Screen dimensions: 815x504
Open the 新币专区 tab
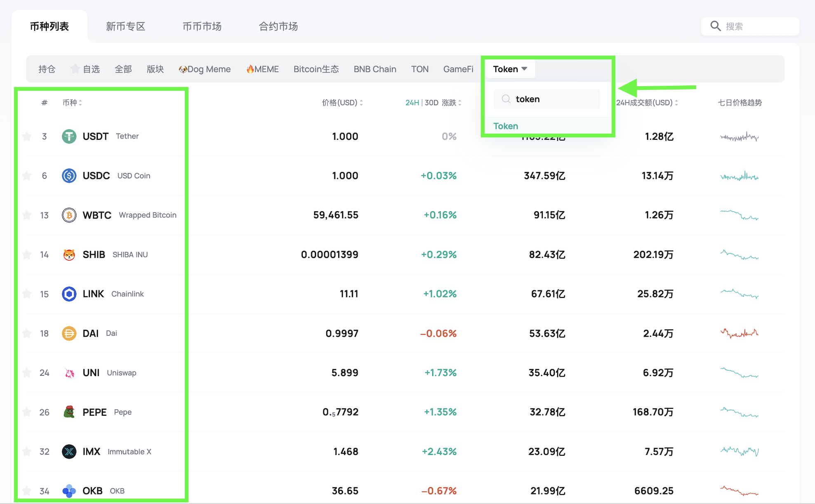(x=125, y=26)
